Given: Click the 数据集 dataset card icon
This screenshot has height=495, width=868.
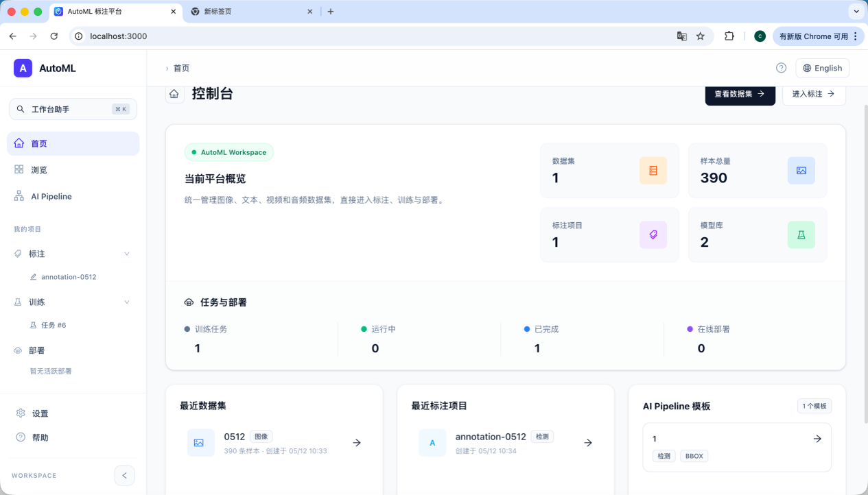Looking at the screenshot, I should point(653,171).
